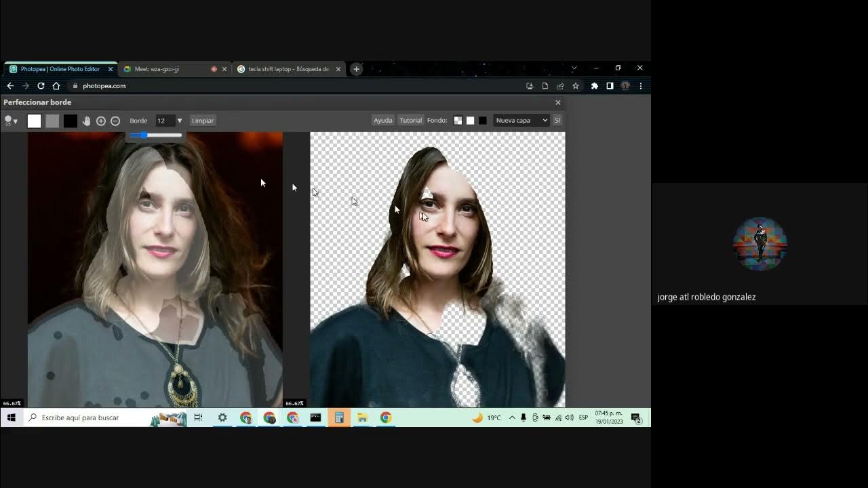Open the Windows Start menu

pyautogui.click(x=12, y=418)
